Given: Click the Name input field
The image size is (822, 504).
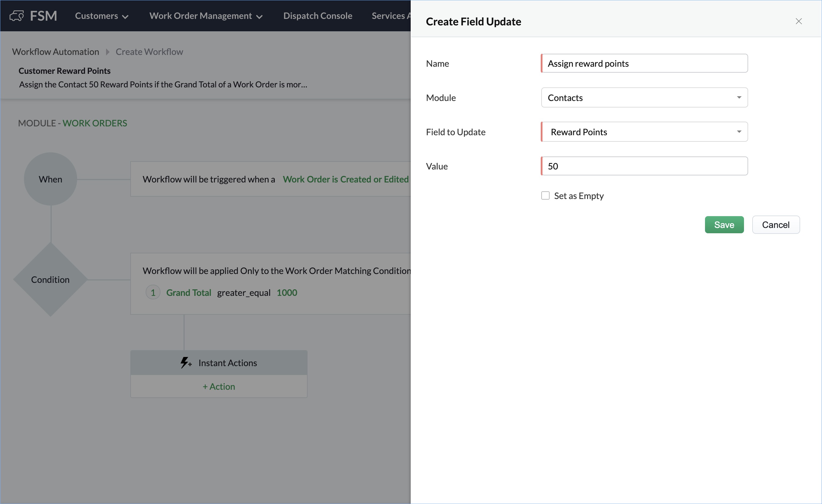Looking at the screenshot, I should (644, 63).
